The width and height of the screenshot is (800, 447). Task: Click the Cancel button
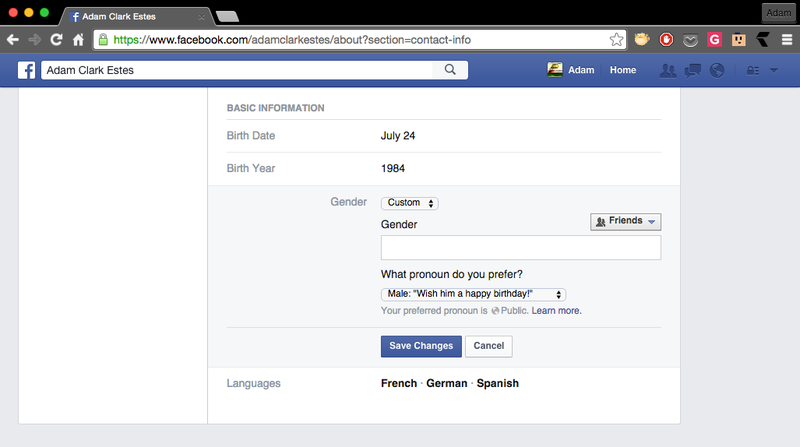tap(488, 346)
